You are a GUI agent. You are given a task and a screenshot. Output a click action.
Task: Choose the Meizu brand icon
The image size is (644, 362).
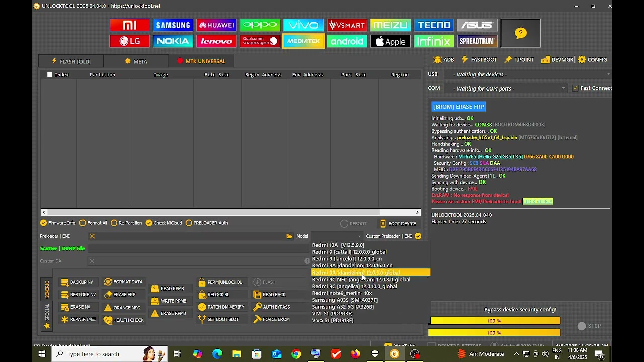pyautogui.click(x=390, y=25)
